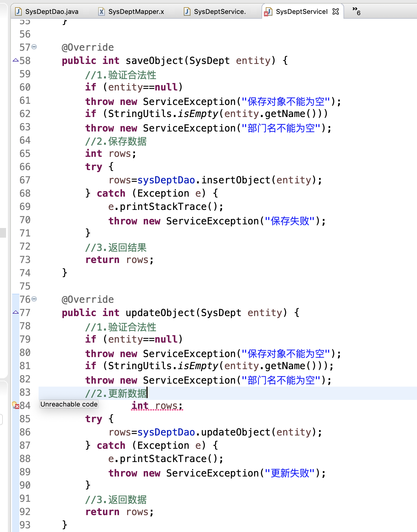Collapse the saveObject method fold marker at line 57
Image resolution: width=417 pixels, height=532 pixels.
click(x=34, y=47)
